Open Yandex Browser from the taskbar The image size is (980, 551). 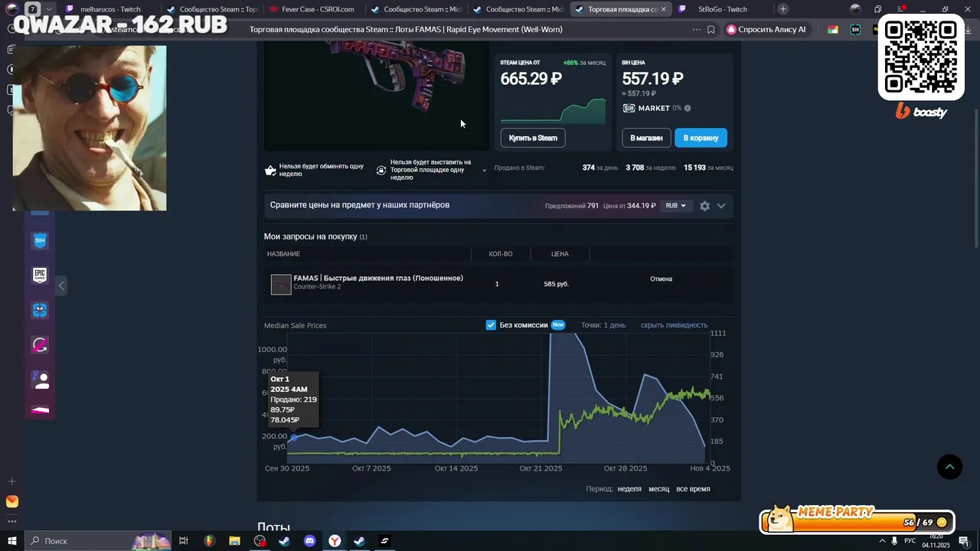click(335, 541)
